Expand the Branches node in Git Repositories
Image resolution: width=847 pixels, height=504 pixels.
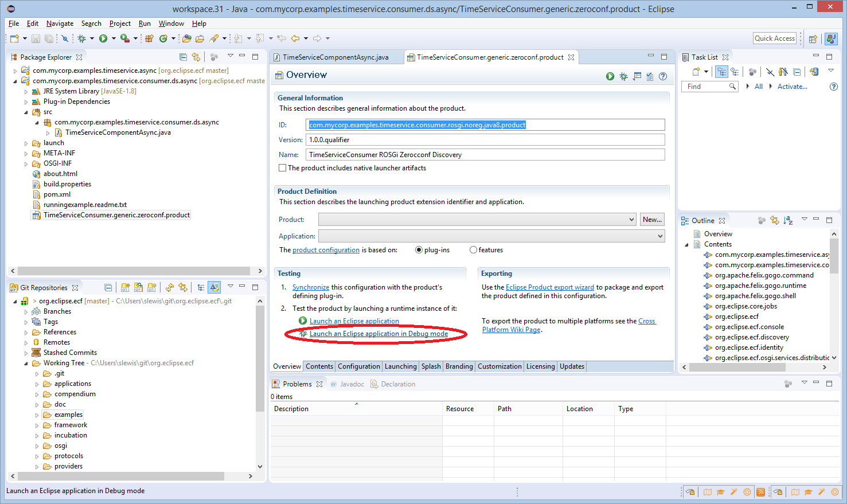click(26, 311)
